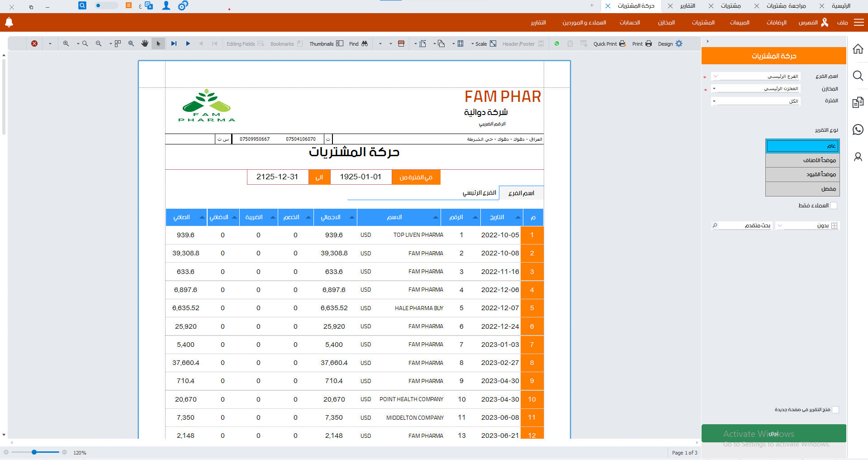
Task: Open the 'الحسابات' menu
Action: coord(630,23)
